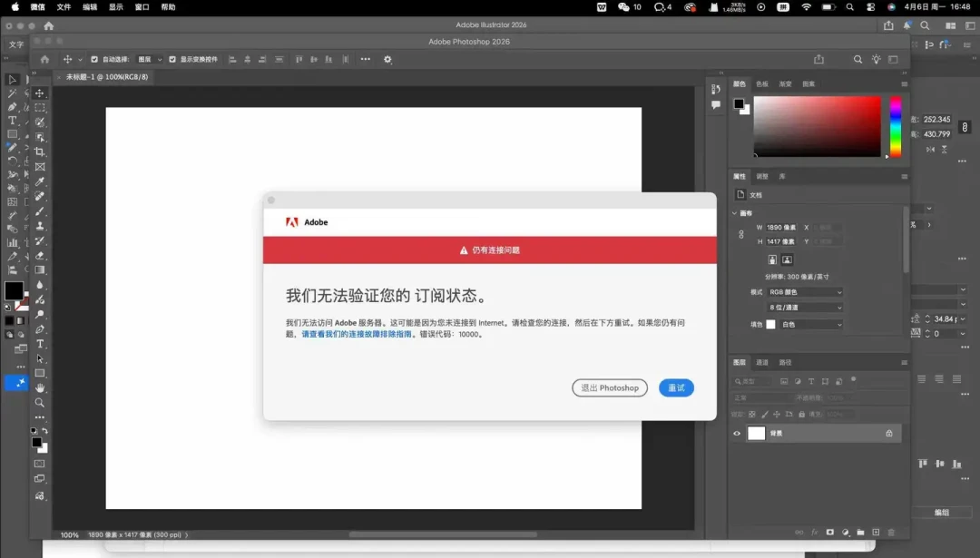
Task: Collapse the 画布 section in Properties
Action: (x=735, y=213)
